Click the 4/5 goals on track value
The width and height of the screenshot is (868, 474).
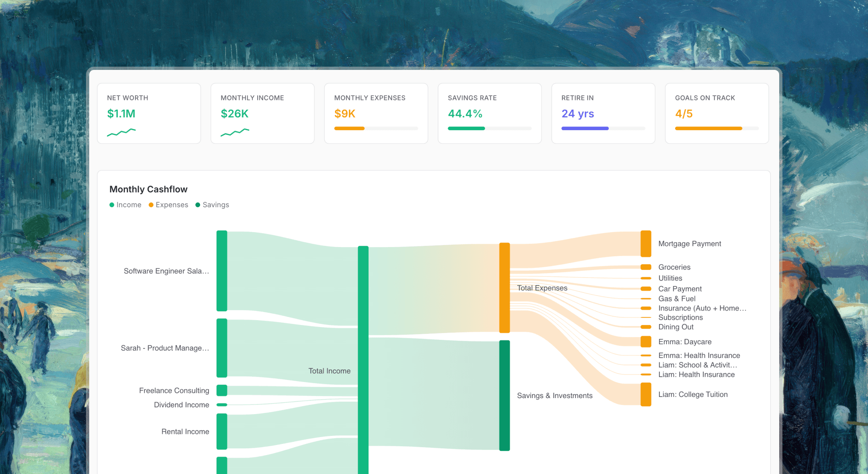[684, 114]
